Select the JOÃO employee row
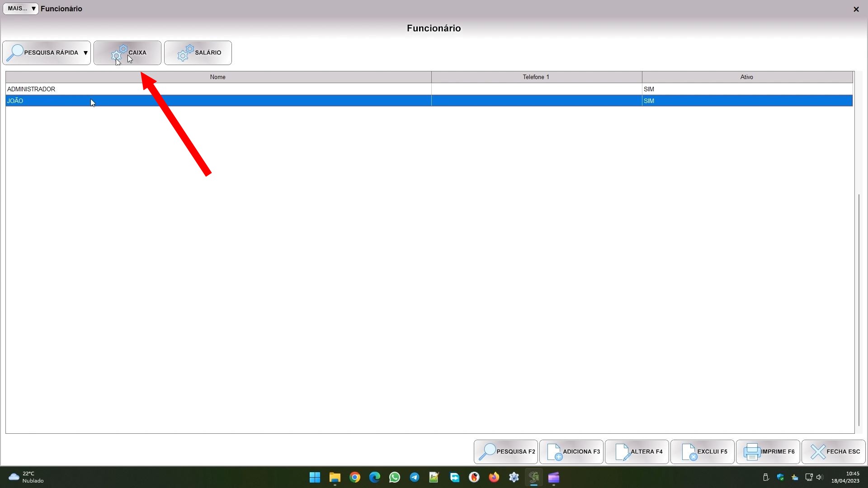Screen dimensions: 868x488 [x=15, y=101]
